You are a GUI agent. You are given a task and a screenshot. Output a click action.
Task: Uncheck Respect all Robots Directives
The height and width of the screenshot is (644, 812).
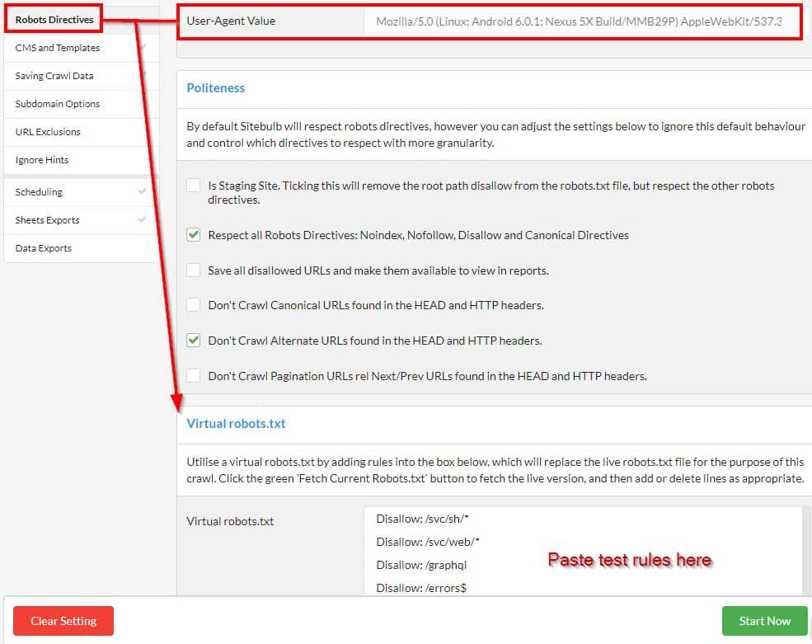(194, 235)
